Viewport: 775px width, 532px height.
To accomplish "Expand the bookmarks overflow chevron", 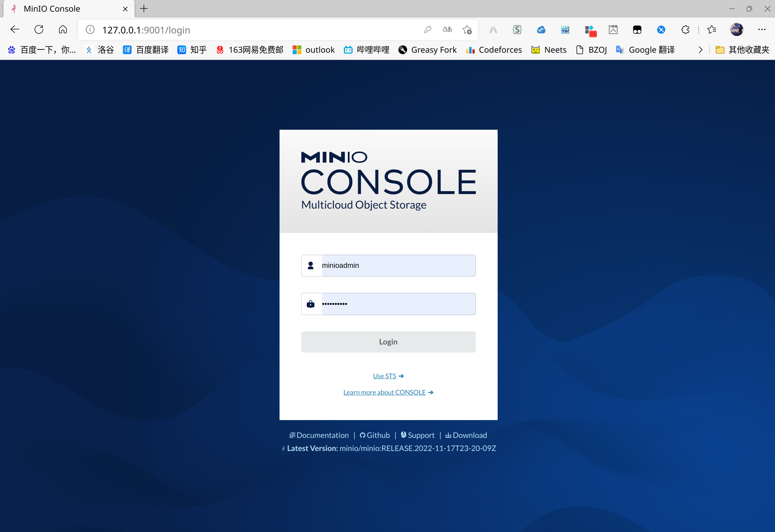I will [x=700, y=50].
